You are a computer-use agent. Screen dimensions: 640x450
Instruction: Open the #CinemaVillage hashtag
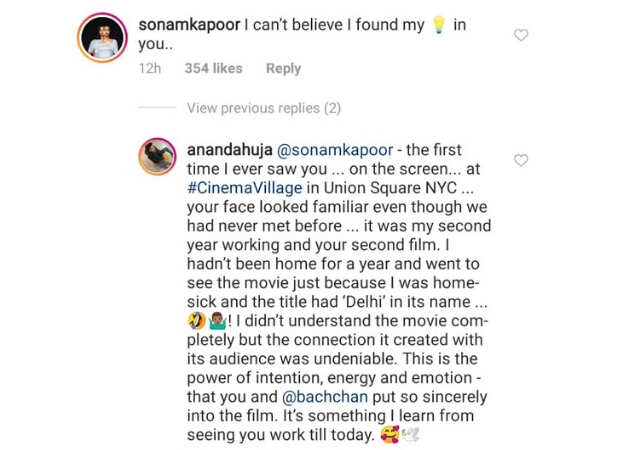244,188
